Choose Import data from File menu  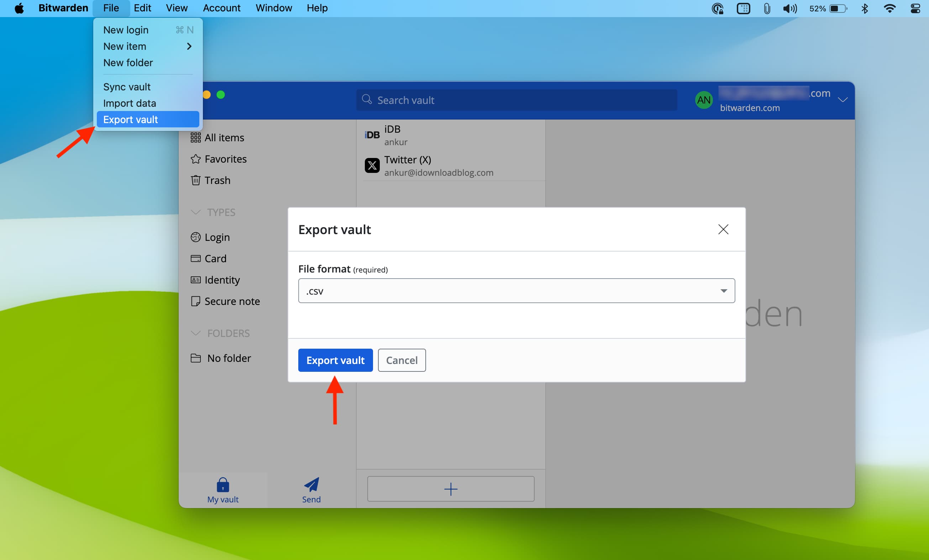tap(129, 103)
